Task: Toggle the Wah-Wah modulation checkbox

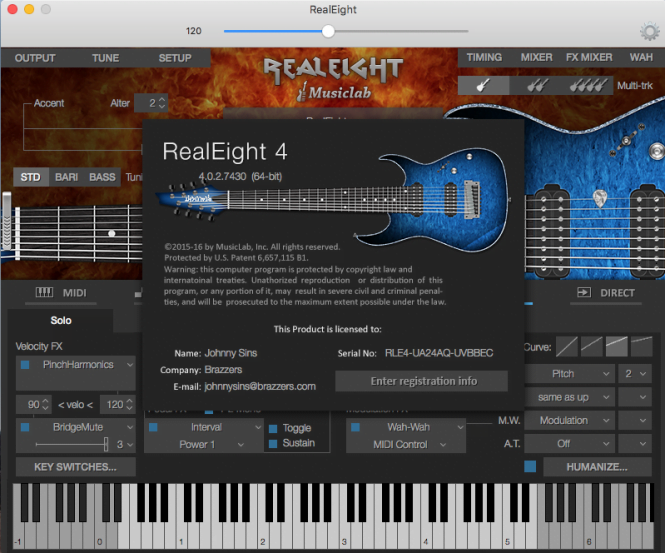Action: 355,427
